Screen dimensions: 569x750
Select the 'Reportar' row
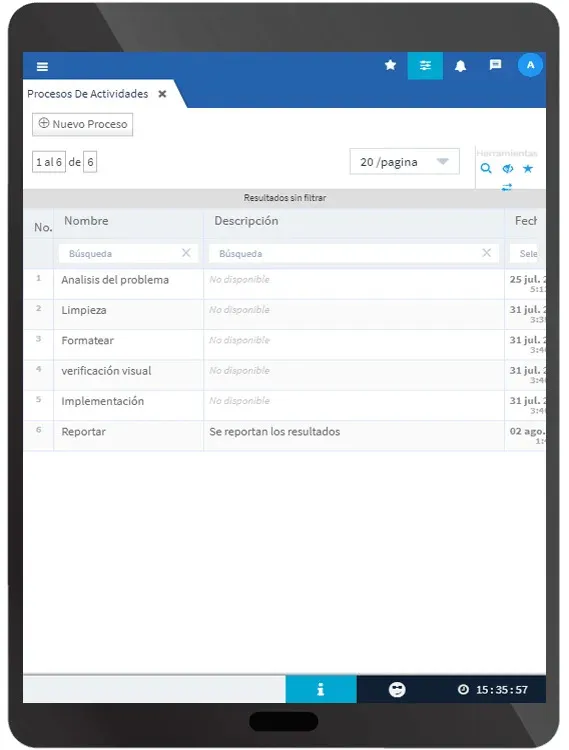284,436
